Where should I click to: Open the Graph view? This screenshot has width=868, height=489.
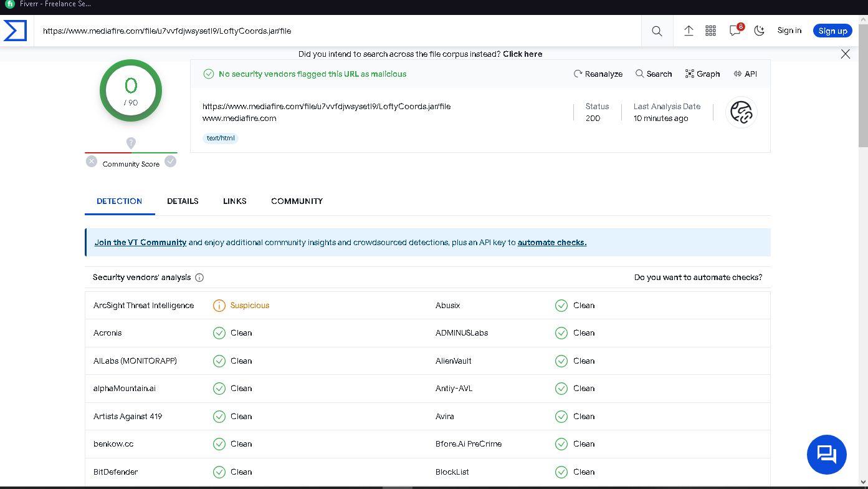pyautogui.click(x=702, y=74)
